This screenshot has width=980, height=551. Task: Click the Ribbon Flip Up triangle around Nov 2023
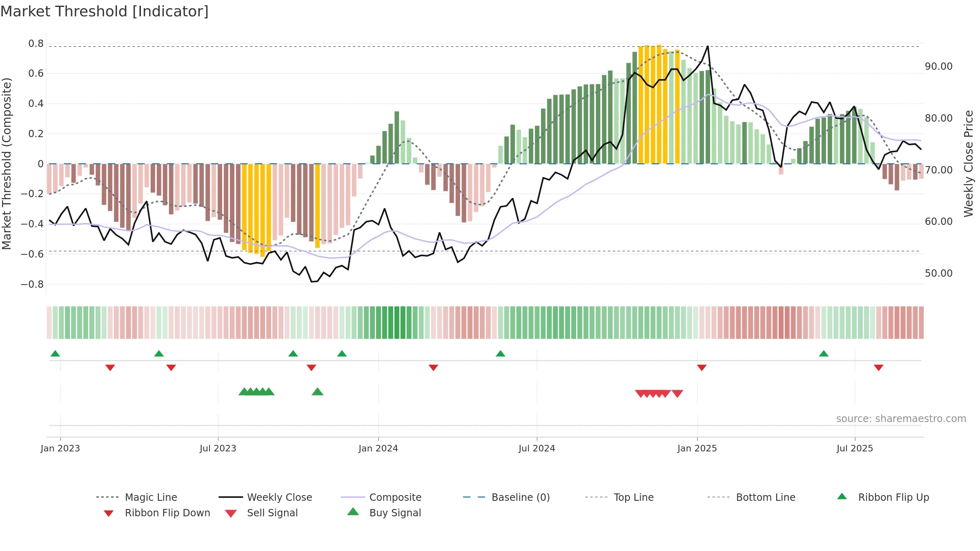click(x=342, y=353)
